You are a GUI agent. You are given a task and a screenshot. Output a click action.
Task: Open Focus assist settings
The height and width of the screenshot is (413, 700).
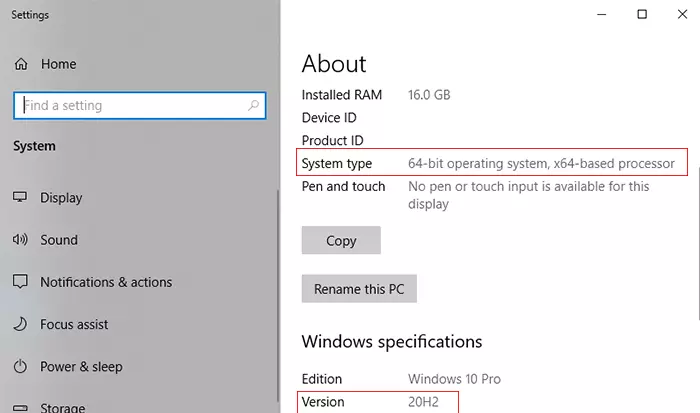coord(74,324)
